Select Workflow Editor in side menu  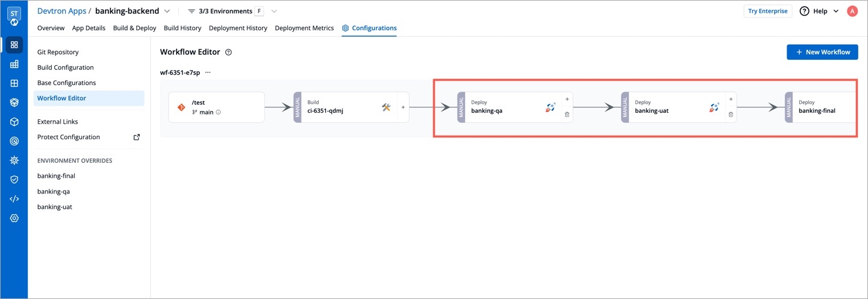(x=89, y=98)
